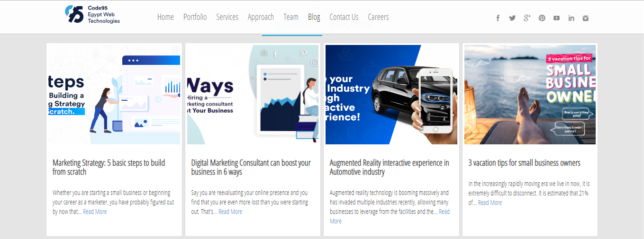Navigate to the Careers page
The height and width of the screenshot is (239, 644).
click(378, 17)
